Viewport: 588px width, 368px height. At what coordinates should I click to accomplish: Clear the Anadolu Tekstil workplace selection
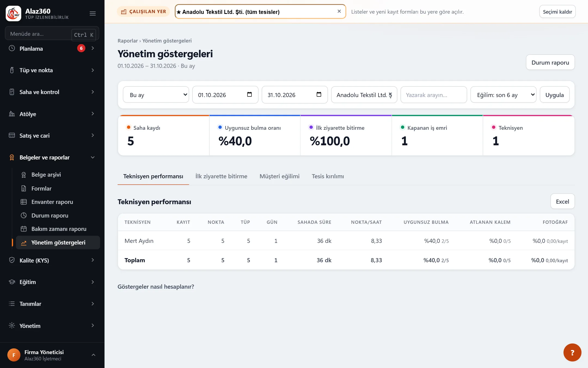pos(339,11)
